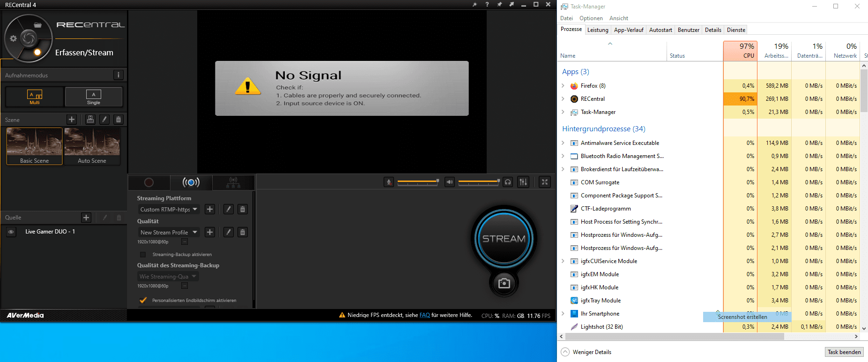Screen dimensions: 868x362
Task: Adjust the speaker volume slider
Action: tap(479, 181)
